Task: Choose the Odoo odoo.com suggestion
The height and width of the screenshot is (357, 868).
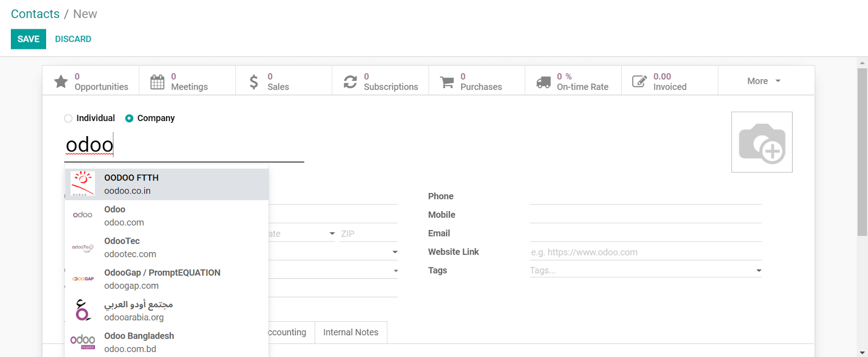Action: (x=167, y=216)
